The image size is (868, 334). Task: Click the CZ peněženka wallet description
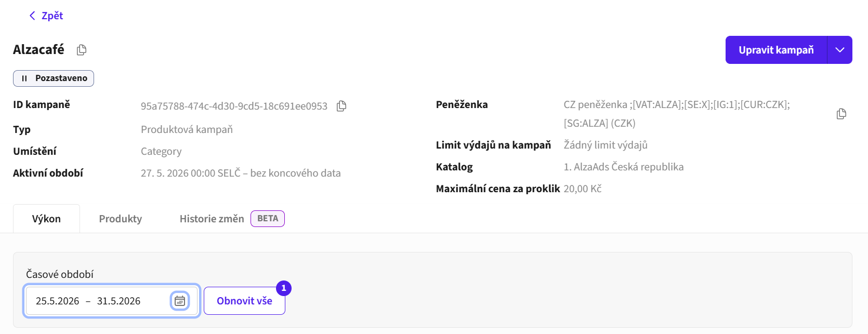pyautogui.click(x=677, y=114)
